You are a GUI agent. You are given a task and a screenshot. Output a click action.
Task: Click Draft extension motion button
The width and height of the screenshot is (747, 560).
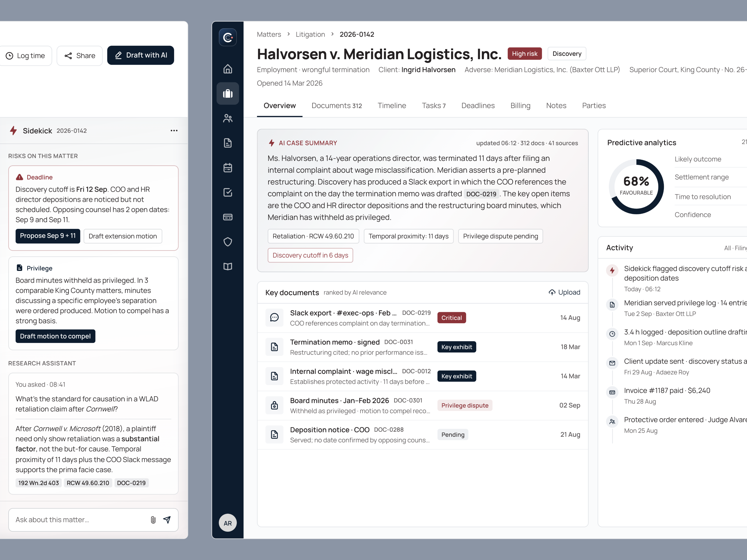click(123, 236)
